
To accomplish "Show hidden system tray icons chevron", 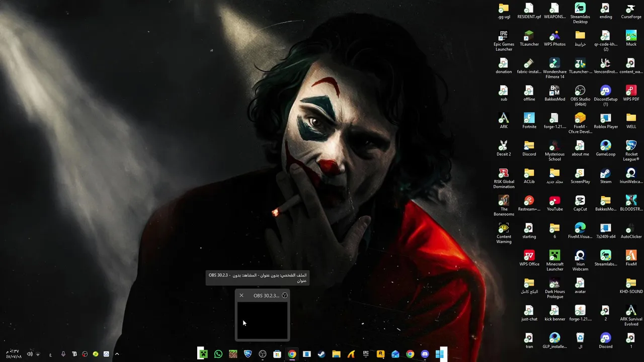I will tap(117, 354).
